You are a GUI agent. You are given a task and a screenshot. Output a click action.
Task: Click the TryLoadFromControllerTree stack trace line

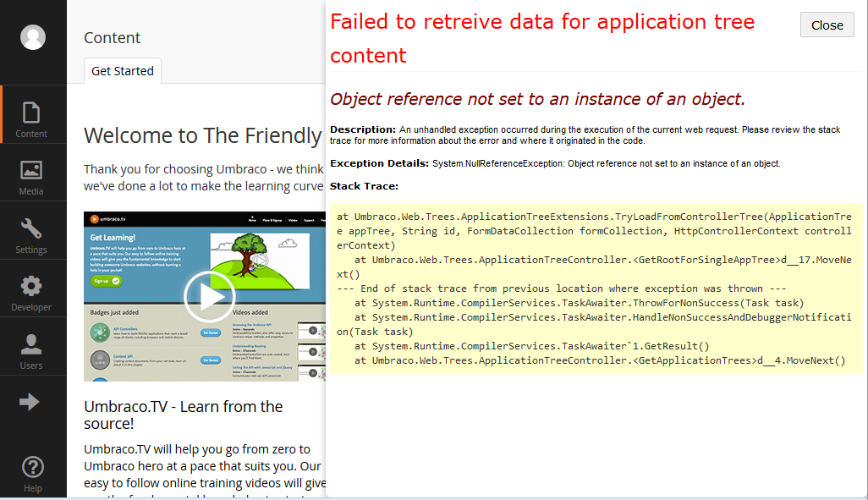594,231
